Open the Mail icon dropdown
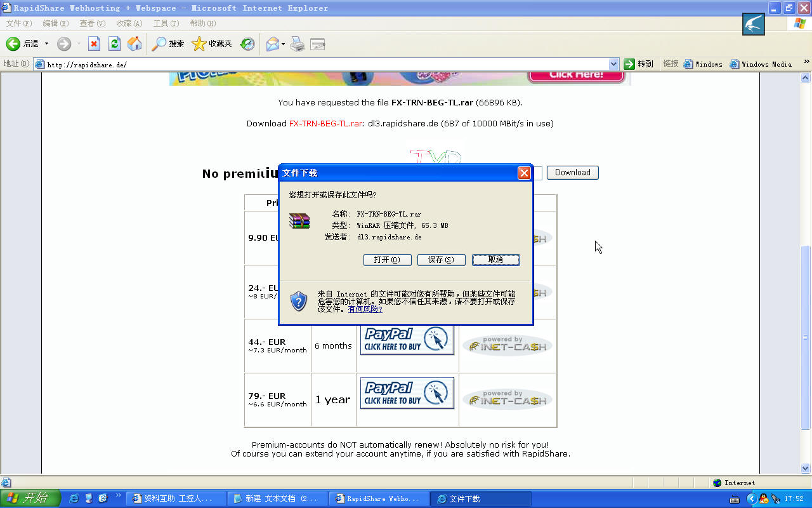 coord(284,44)
